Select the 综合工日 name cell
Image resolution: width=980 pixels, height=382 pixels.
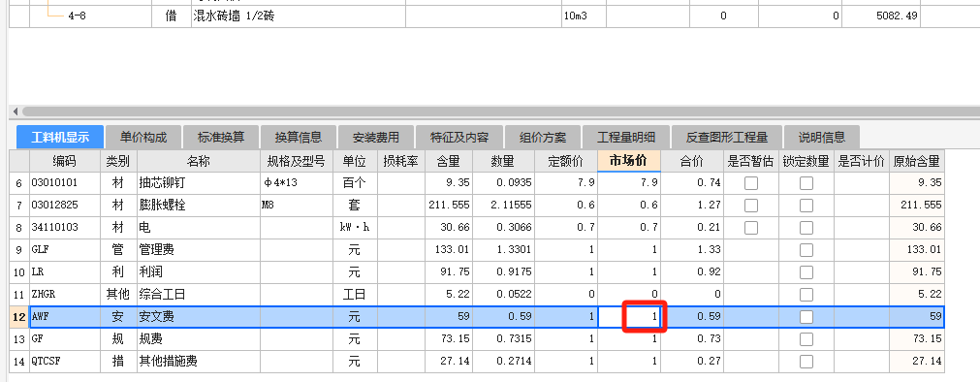click(198, 295)
